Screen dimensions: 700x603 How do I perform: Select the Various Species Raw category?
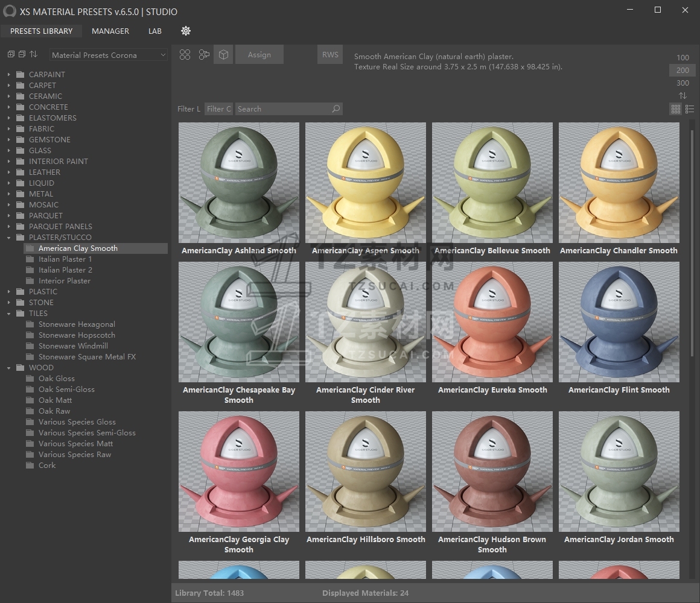point(75,455)
